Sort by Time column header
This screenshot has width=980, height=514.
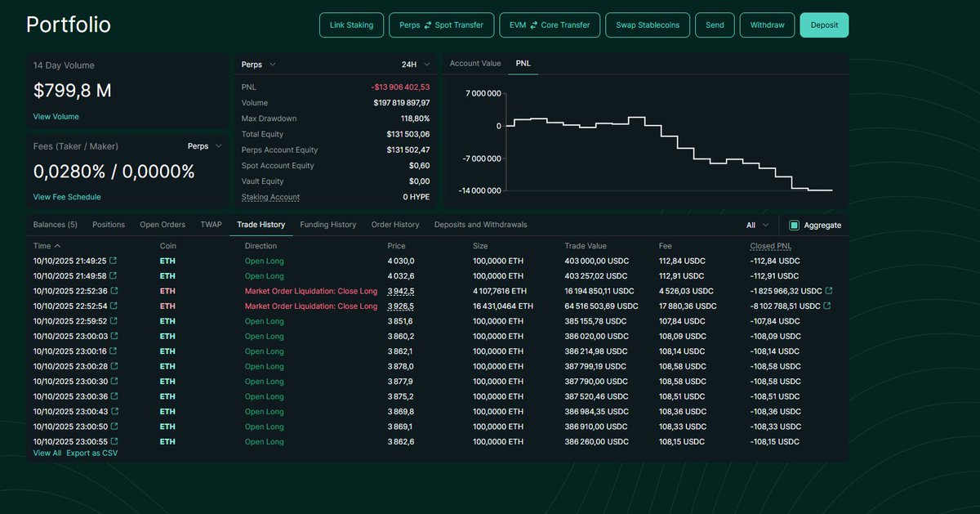47,246
